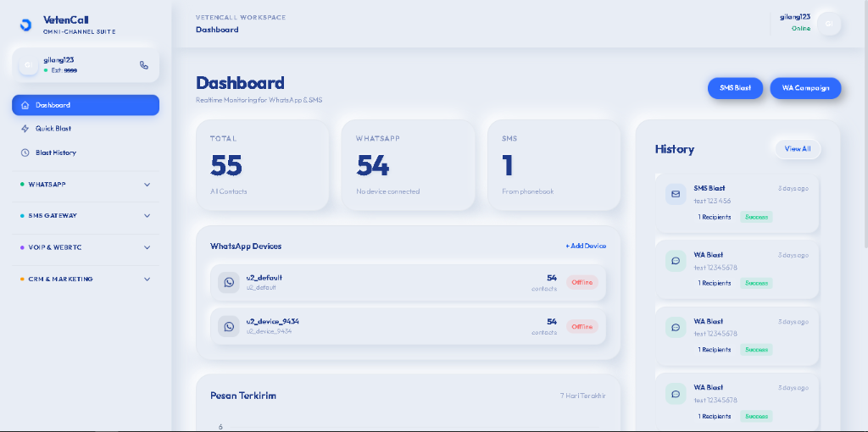Click the Online status under gilang123
The width and height of the screenshot is (868, 432).
coord(800,28)
